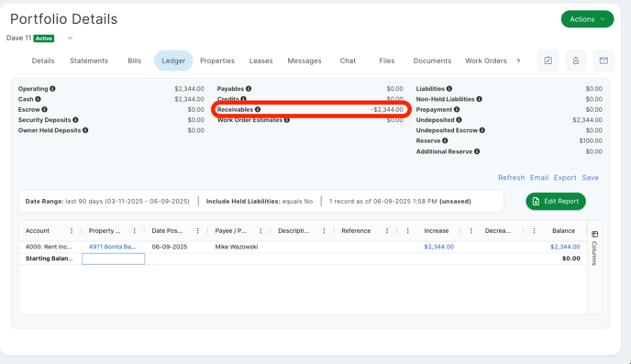Open the Reference column menu
The image size is (631, 364).
(387, 231)
